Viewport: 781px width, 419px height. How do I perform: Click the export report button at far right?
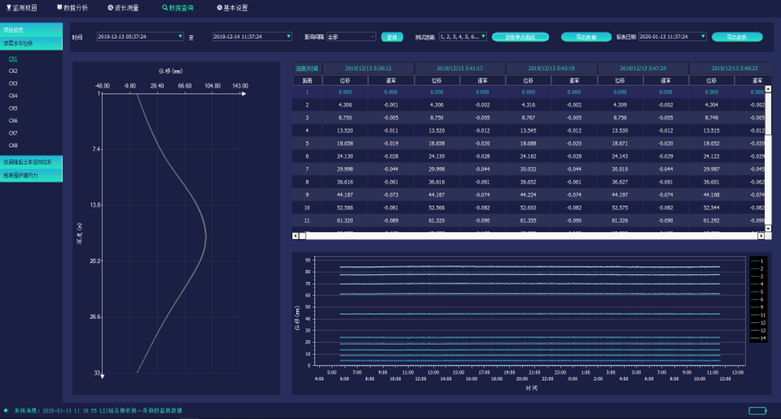[x=737, y=37]
